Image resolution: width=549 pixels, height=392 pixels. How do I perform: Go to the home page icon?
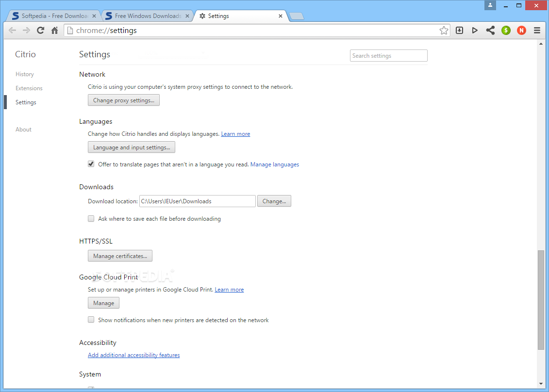55,31
